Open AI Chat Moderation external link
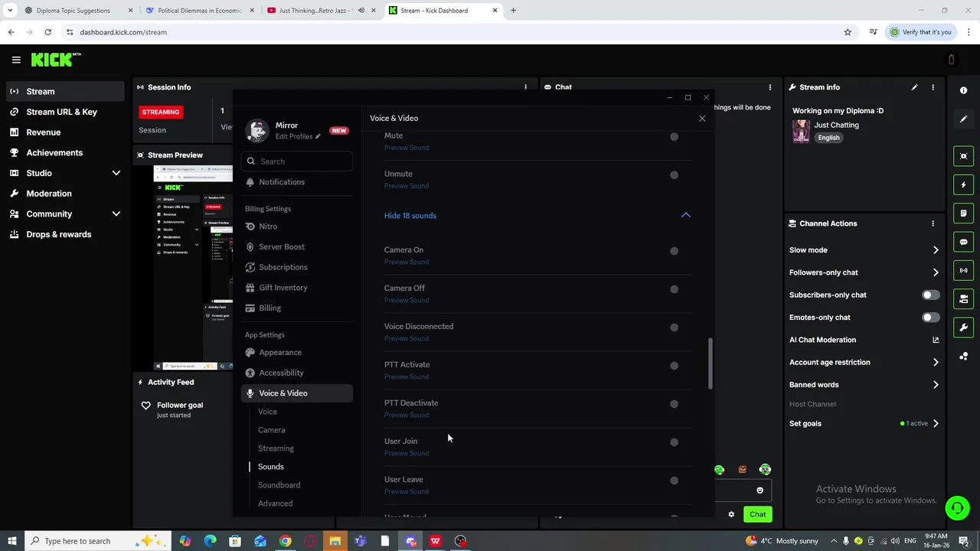The height and width of the screenshot is (551, 980). point(936,340)
